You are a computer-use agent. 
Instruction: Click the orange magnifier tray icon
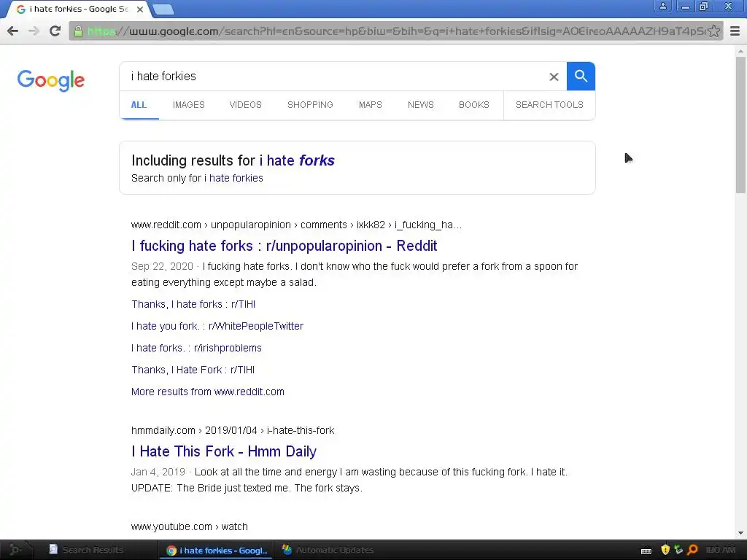click(x=692, y=550)
